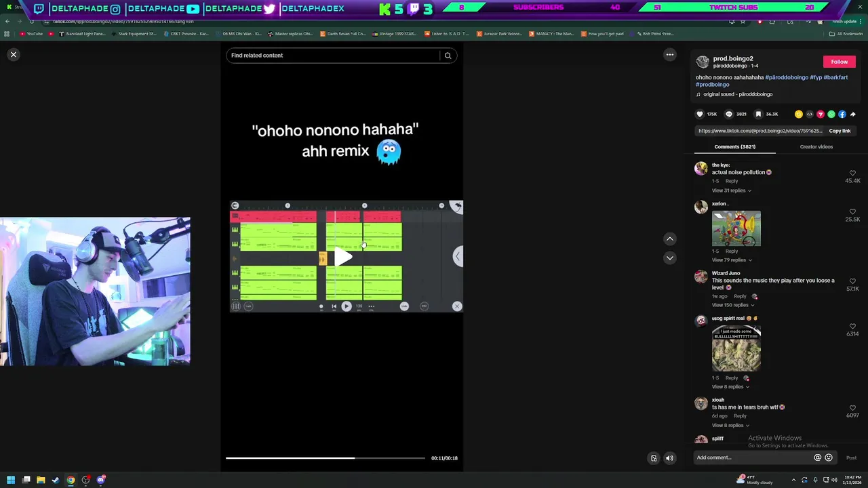This screenshot has height=488, width=868.
Task: Expand View 150 replies
Action: pyautogui.click(x=733, y=305)
